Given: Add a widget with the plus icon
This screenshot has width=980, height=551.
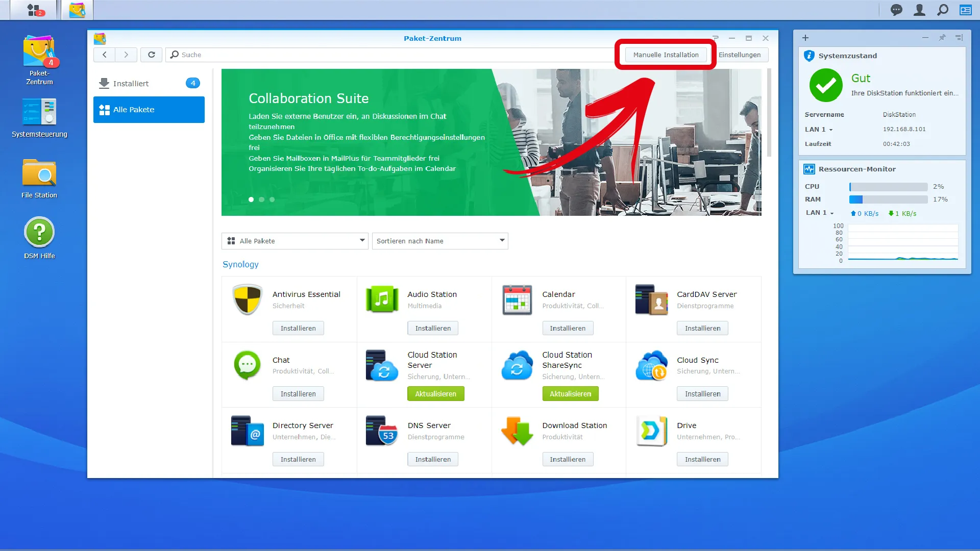Looking at the screenshot, I should tap(805, 38).
